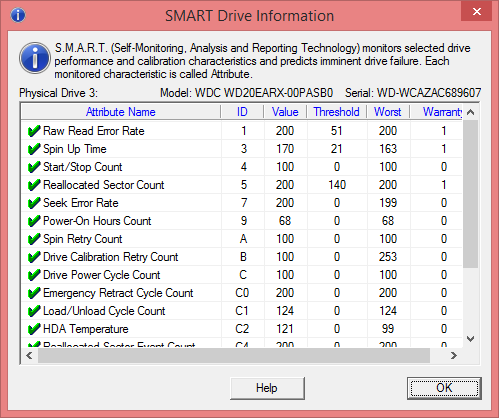Click green checkmark for Start/Stop Count
Screen dimensions: 499x418
[x=34, y=167]
